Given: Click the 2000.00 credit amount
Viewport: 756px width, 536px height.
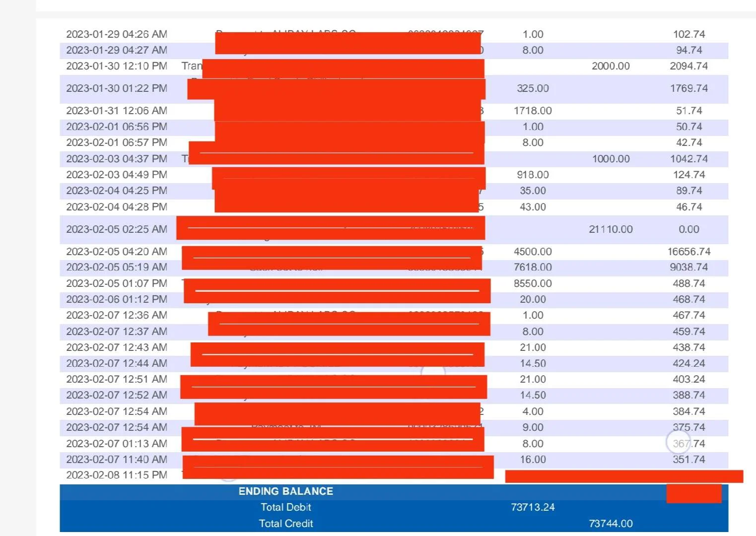Looking at the screenshot, I should click(x=611, y=66).
